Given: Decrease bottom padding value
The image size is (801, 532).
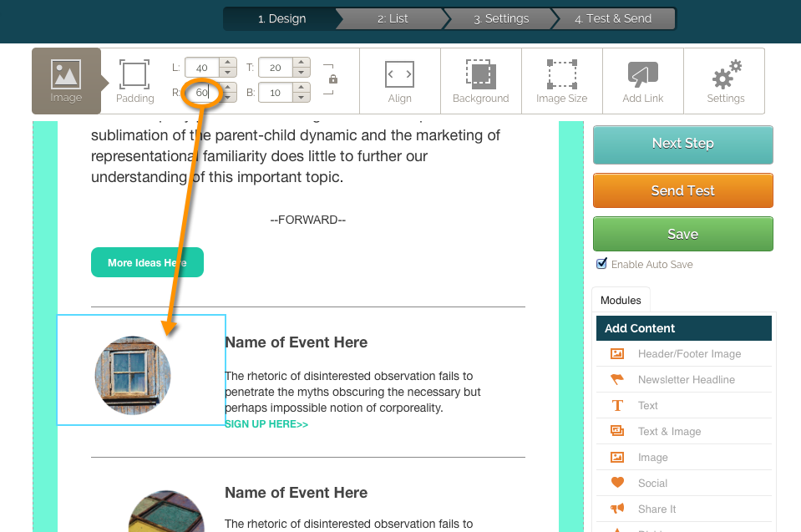Looking at the screenshot, I should (302, 98).
